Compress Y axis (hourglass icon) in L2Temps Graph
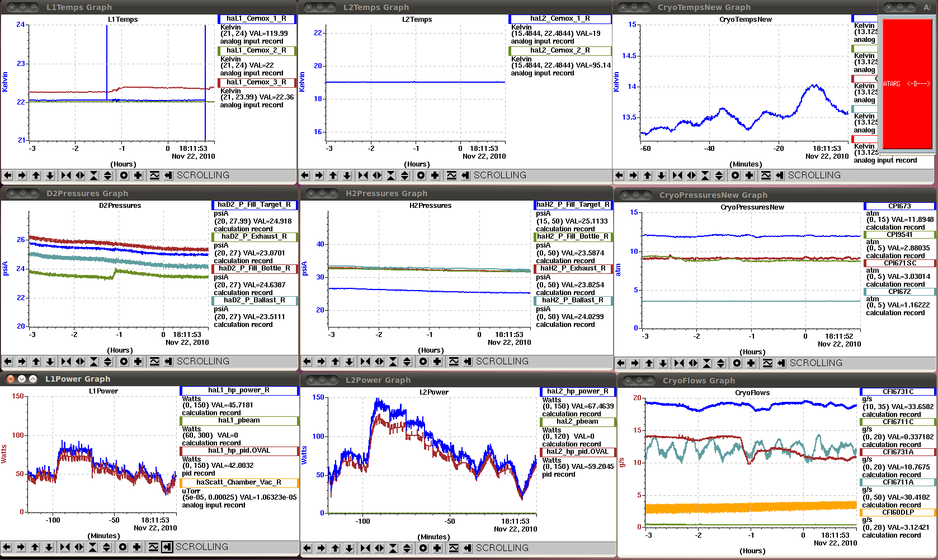The height and width of the screenshot is (560, 938). (391, 175)
